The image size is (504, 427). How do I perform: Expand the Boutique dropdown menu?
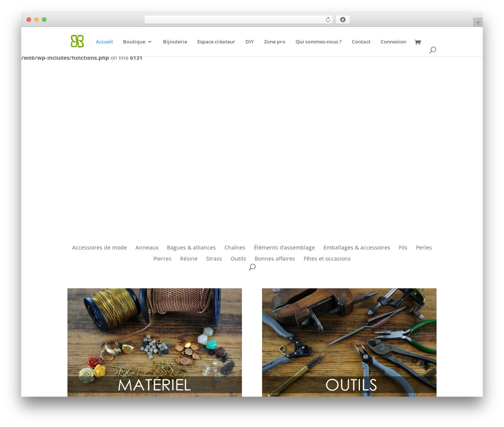tap(137, 42)
